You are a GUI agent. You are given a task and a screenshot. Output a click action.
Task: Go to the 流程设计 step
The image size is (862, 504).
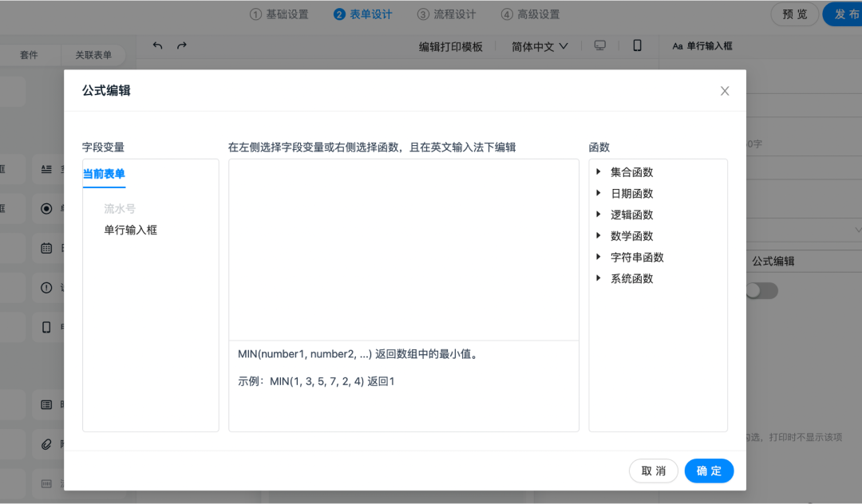click(x=446, y=14)
